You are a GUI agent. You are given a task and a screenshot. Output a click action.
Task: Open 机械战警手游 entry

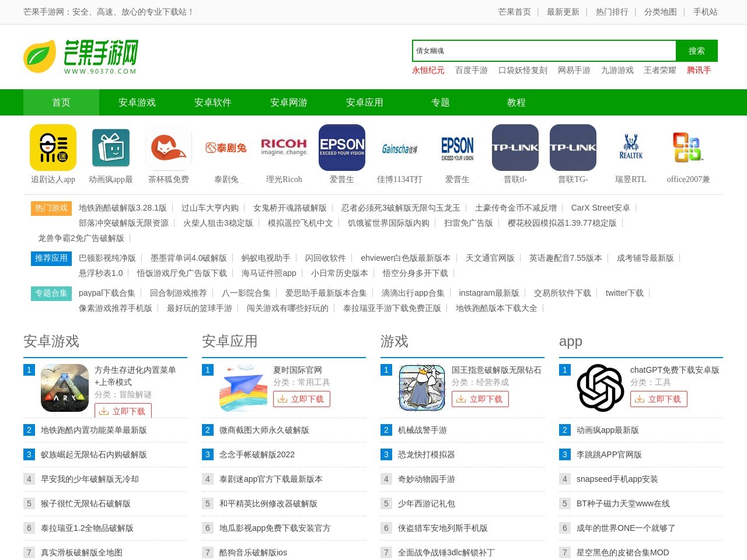[423, 430]
